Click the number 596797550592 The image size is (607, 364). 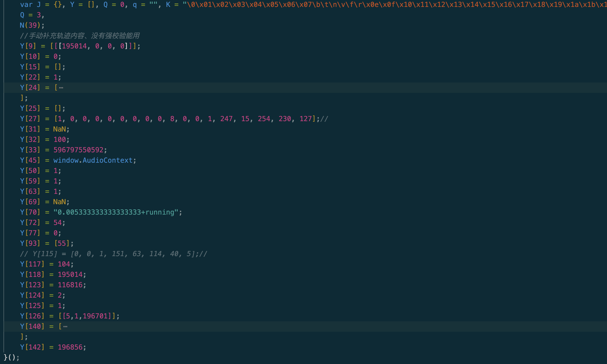click(78, 150)
